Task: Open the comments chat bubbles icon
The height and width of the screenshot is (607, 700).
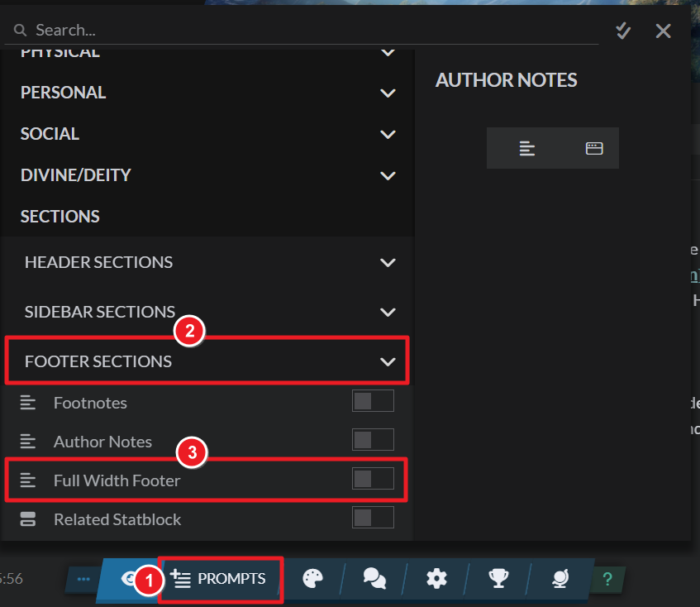Action: pyautogui.click(x=374, y=579)
